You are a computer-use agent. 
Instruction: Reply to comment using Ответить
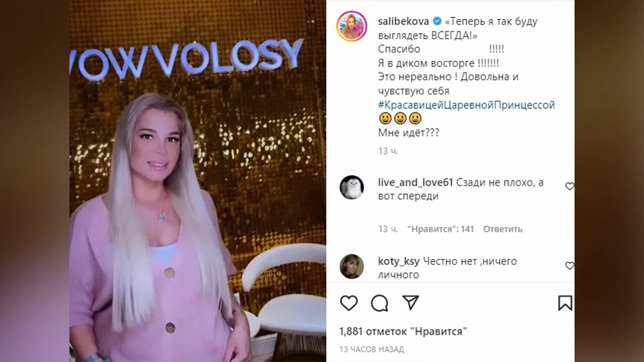click(502, 229)
